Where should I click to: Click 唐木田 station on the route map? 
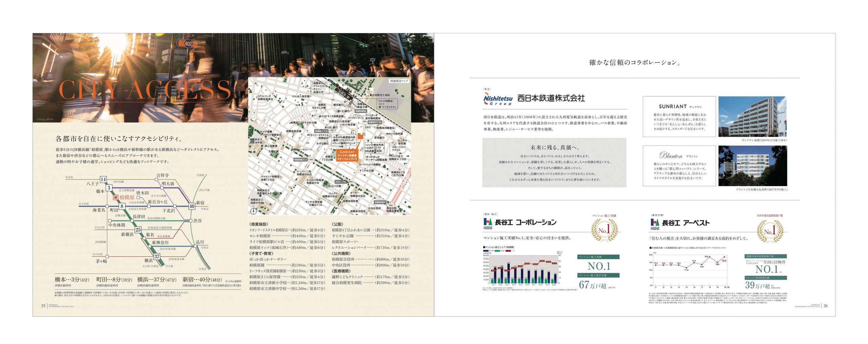(x=143, y=193)
